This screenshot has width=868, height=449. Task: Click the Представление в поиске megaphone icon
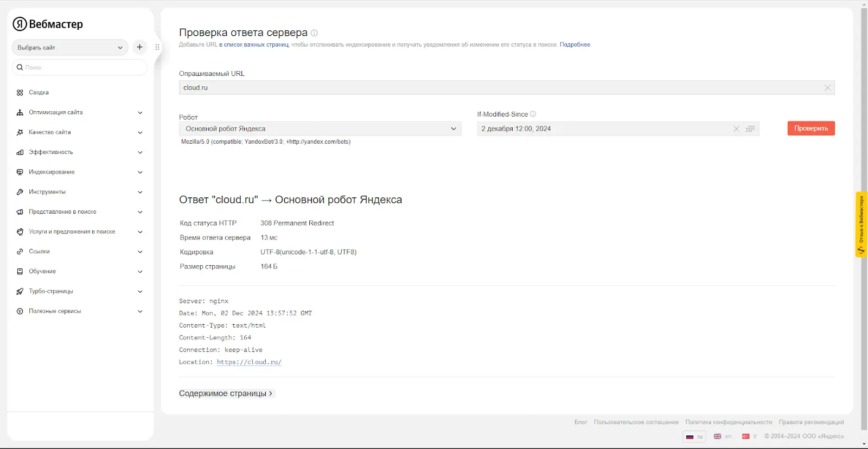tap(20, 212)
